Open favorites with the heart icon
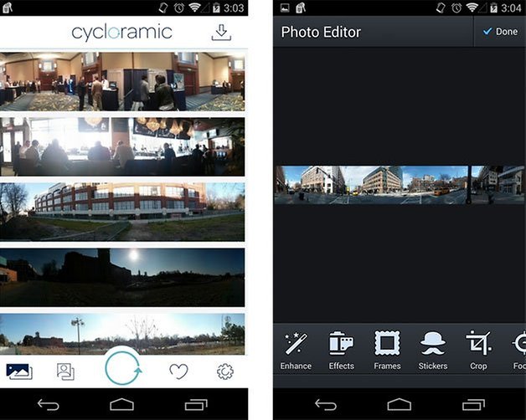526x420 pixels. [x=178, y=371]
